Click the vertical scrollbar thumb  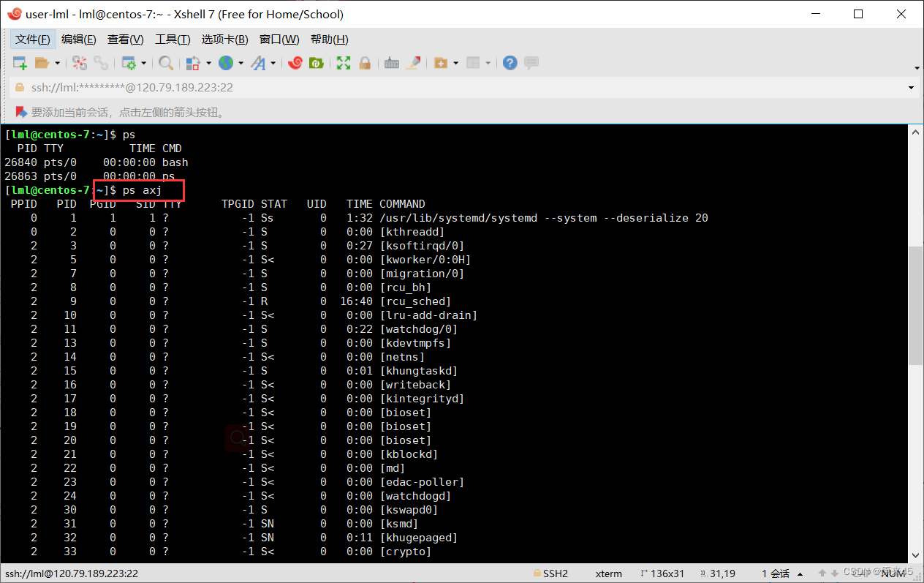[915, 305]
